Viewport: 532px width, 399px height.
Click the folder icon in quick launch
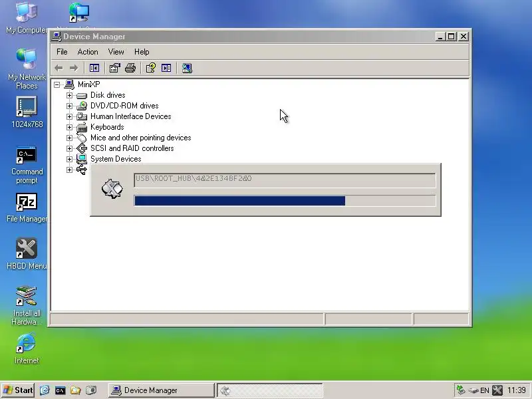pyautogui.click(x=75, y=390)
